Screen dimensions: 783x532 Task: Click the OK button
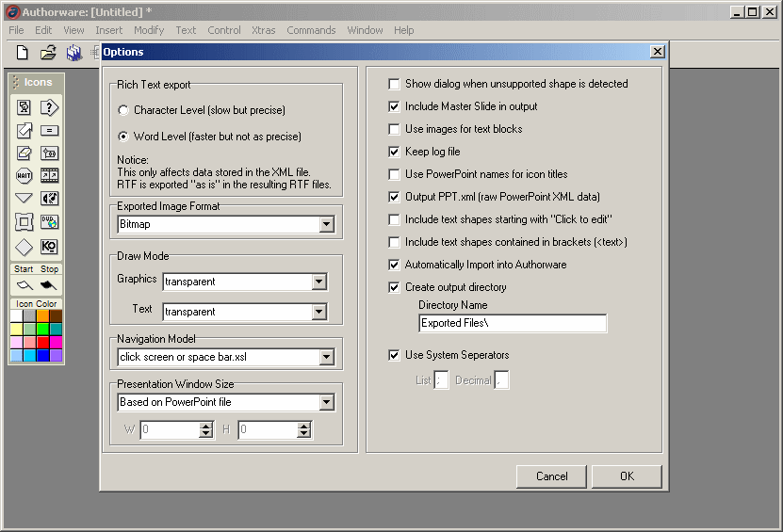[x=627, y=476]
